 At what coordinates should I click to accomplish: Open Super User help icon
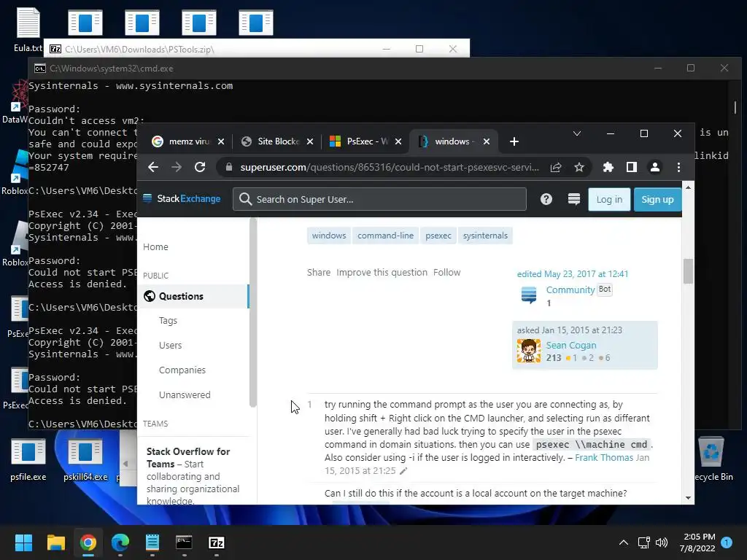tap(546, 199)
